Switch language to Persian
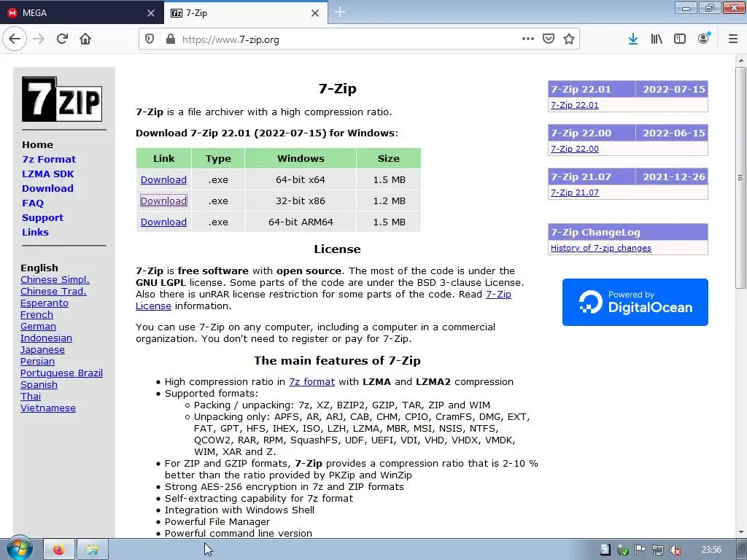Viewport: 747px width, 560px height. (x=38, y=362)
